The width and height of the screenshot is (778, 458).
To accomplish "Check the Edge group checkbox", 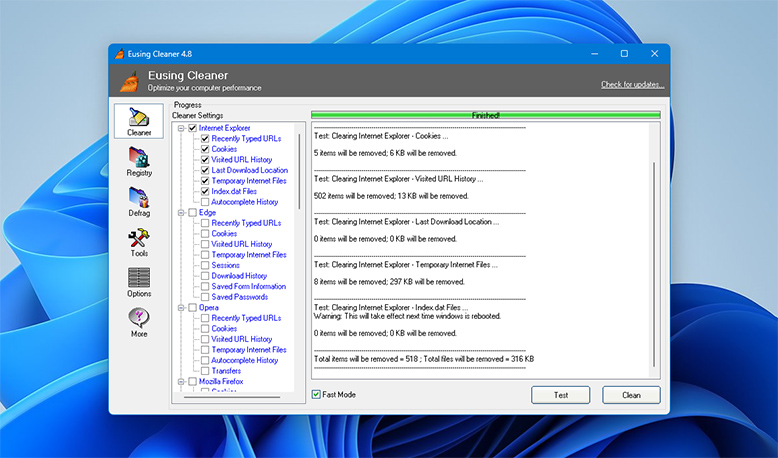I will [x=193, y=212].
